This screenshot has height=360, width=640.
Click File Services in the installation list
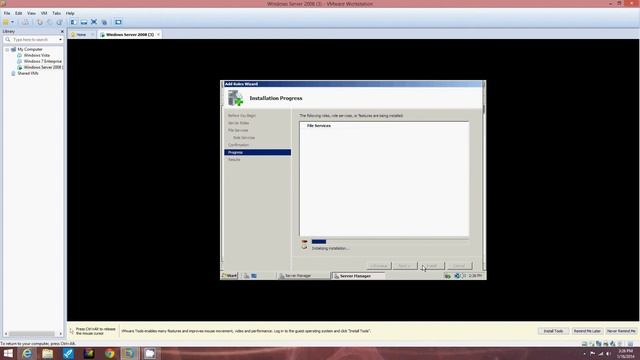(318, 126)
